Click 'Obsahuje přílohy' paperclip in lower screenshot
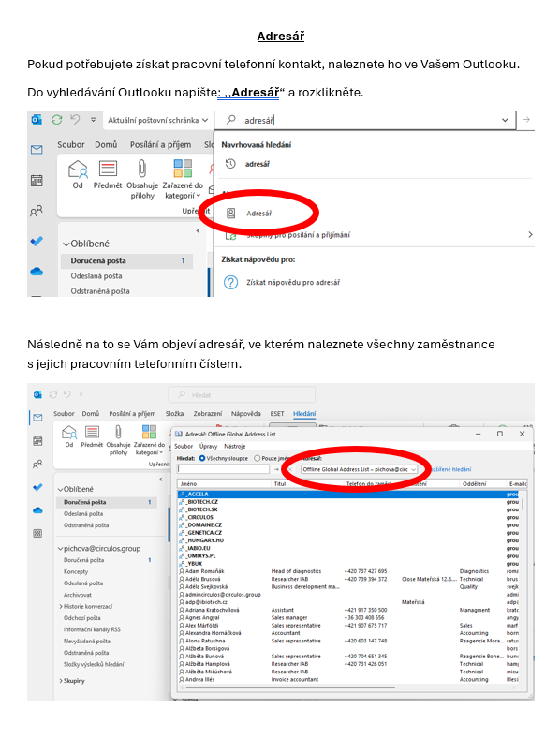560x753 pixels. 119,432
